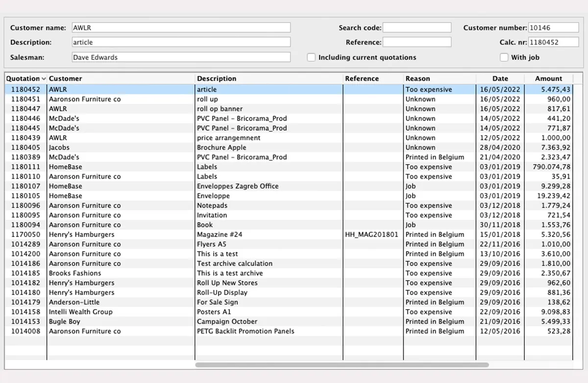Image resolution: width=588 pixels, height=383 pixels.
Task: Click 'Campaign October' description cell
Action: (269, 322)
